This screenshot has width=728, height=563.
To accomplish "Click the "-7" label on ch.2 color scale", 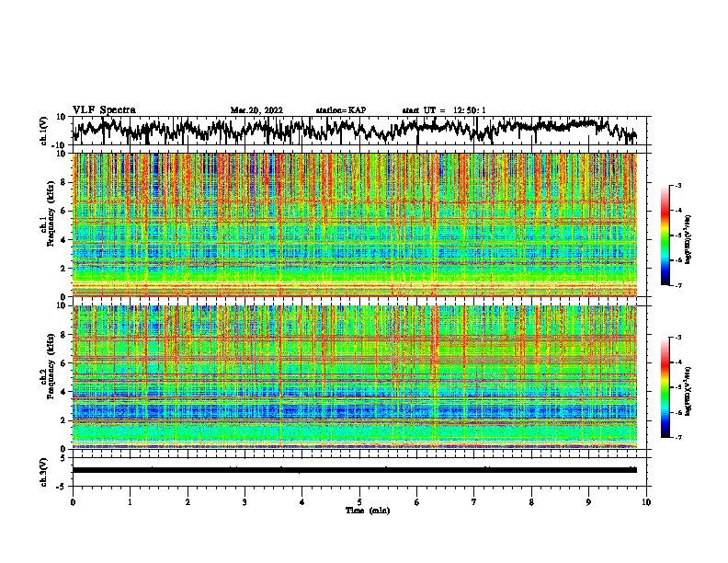I will click(678, 438).
